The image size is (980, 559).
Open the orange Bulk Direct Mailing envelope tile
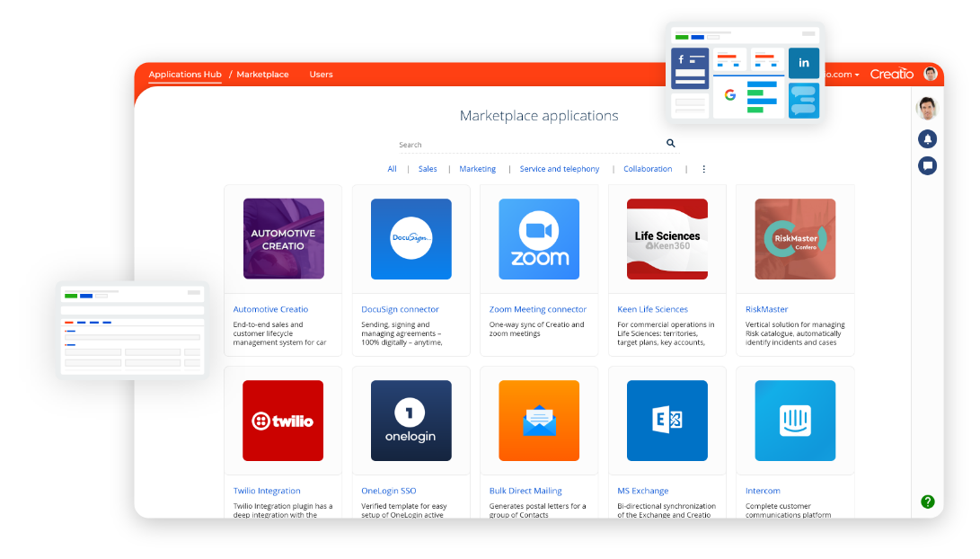click(539, 421)
